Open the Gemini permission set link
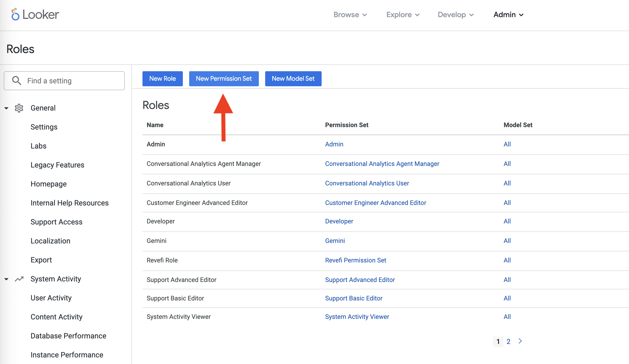The height and width of the screenshot is (364, 629). tap(335, 241)
